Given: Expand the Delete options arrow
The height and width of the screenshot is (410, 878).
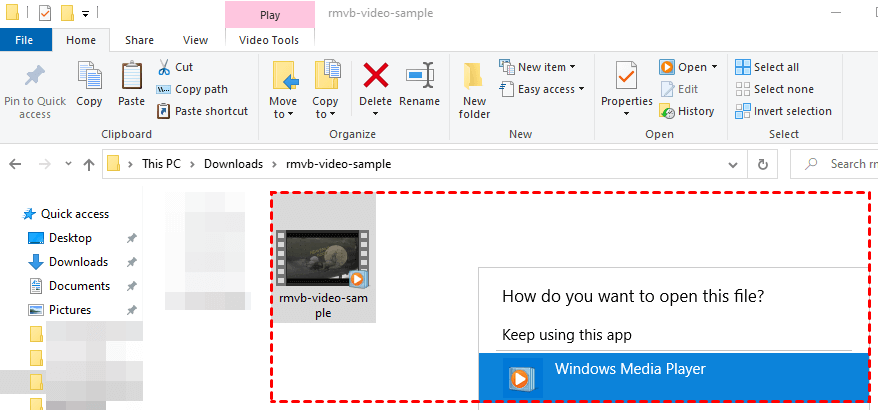Looking at the screenshot, I should coord(376,114).
